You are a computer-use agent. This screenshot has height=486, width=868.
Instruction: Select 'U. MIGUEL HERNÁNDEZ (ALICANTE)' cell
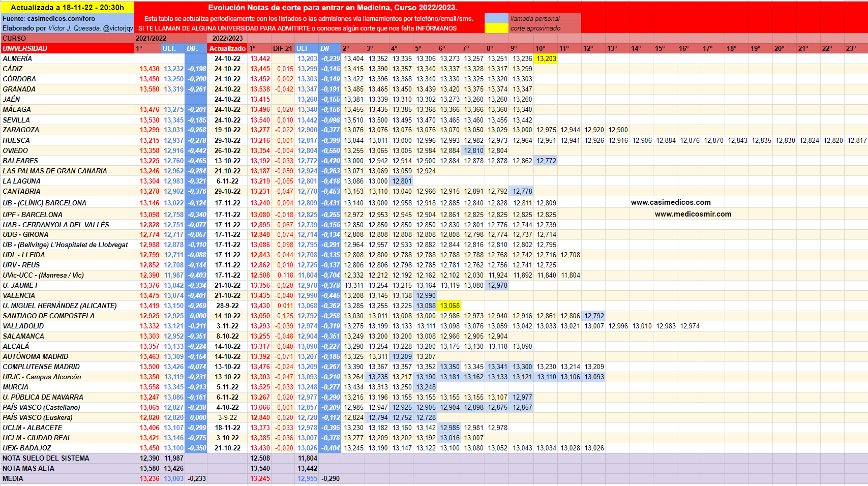(67, 306)
